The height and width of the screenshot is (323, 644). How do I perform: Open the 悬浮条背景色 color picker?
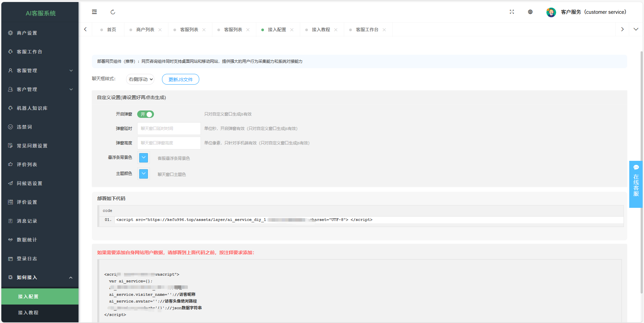click(144, 158)
